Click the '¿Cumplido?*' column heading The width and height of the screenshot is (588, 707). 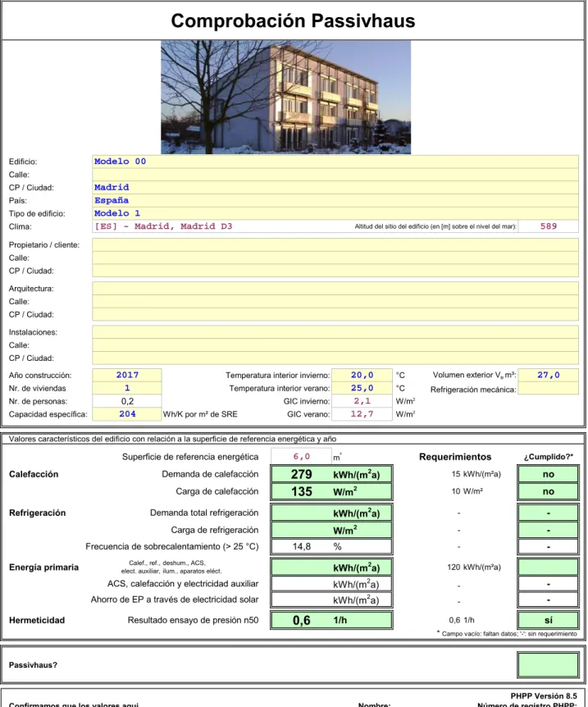[549, 457]
